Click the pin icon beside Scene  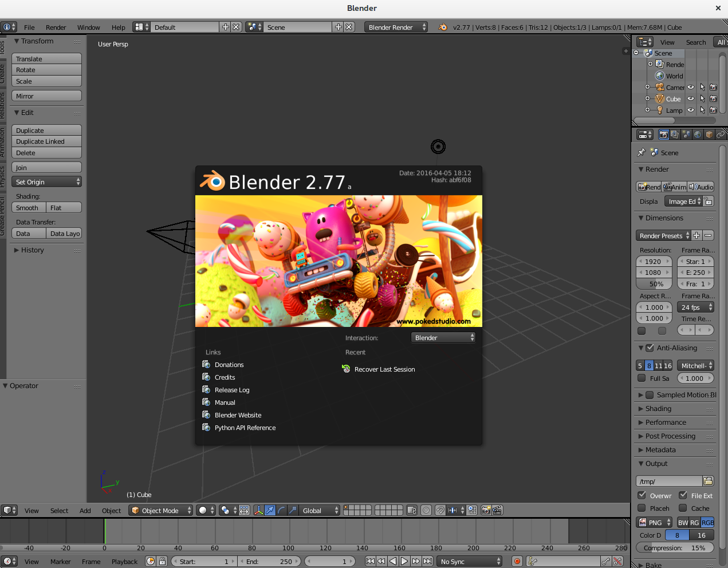(x=641, y=152)
